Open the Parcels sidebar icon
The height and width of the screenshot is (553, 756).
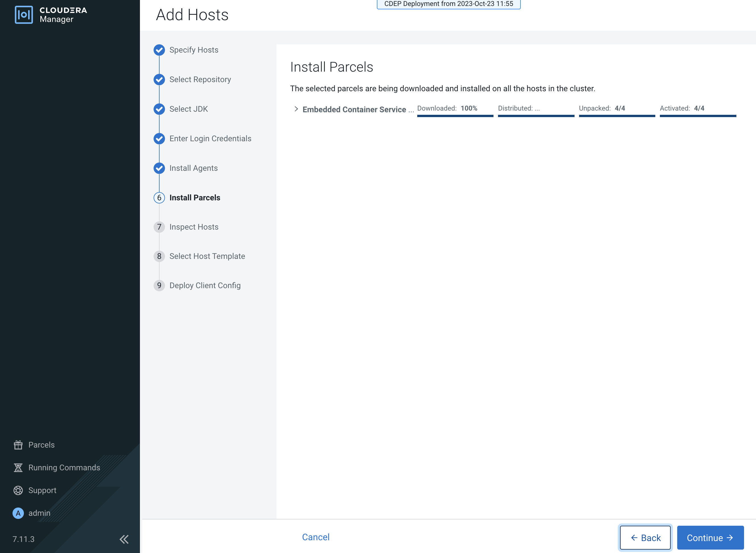19,445
